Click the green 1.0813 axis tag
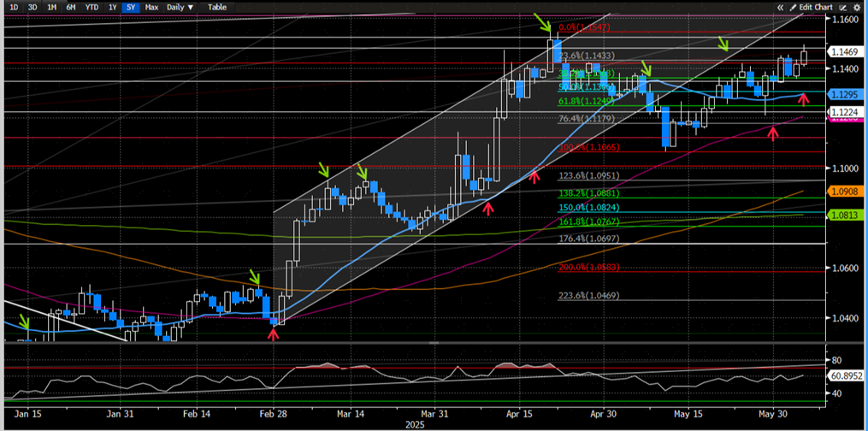Screen dimensions: 868x431 point(844,214)
